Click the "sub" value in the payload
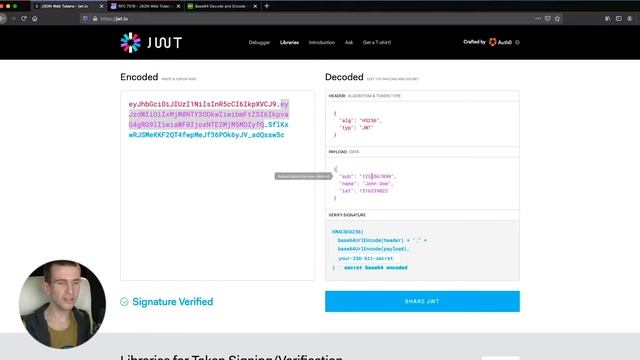The width and height of the screenshot is (640, 360). 377,176
